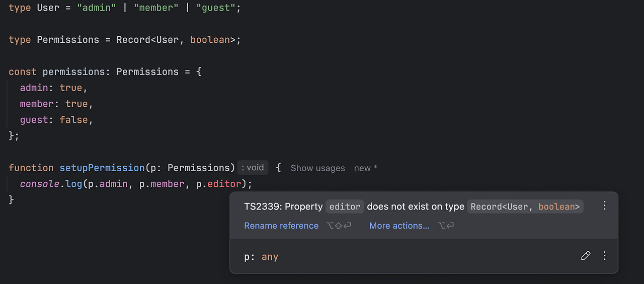Open More actions... in the error popup
This screenshot has height=284, width=644.
399,226
